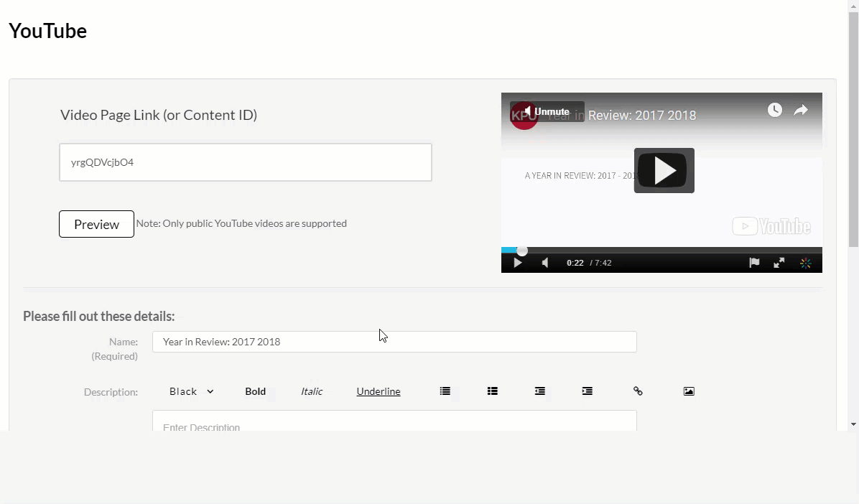Click the Share arrow icon on video

tap(801, 110)
